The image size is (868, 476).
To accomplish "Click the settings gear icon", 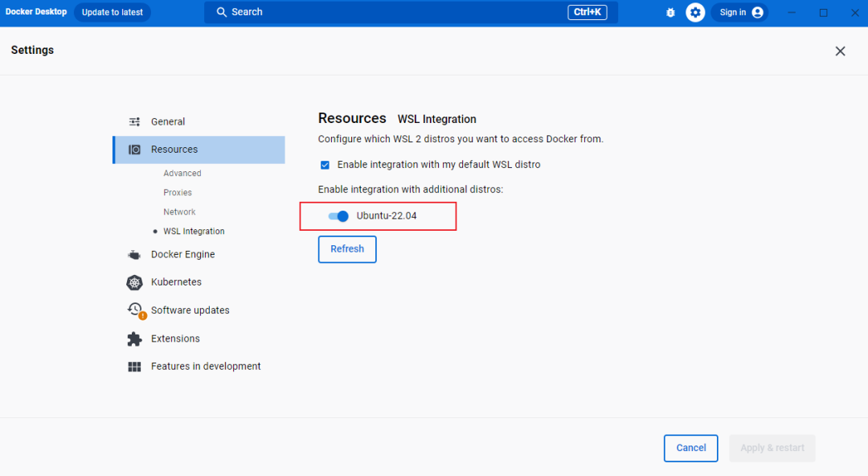I will (695, 12).
